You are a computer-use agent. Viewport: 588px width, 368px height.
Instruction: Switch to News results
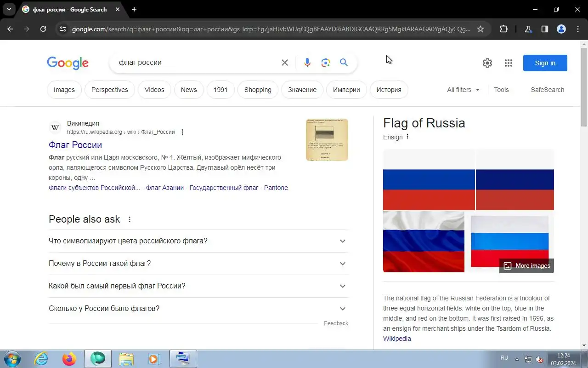tap(189, 90)
